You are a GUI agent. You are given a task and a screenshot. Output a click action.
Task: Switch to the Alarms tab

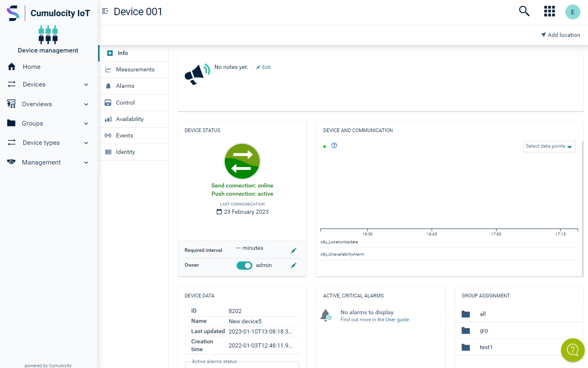tap(133, 86)
